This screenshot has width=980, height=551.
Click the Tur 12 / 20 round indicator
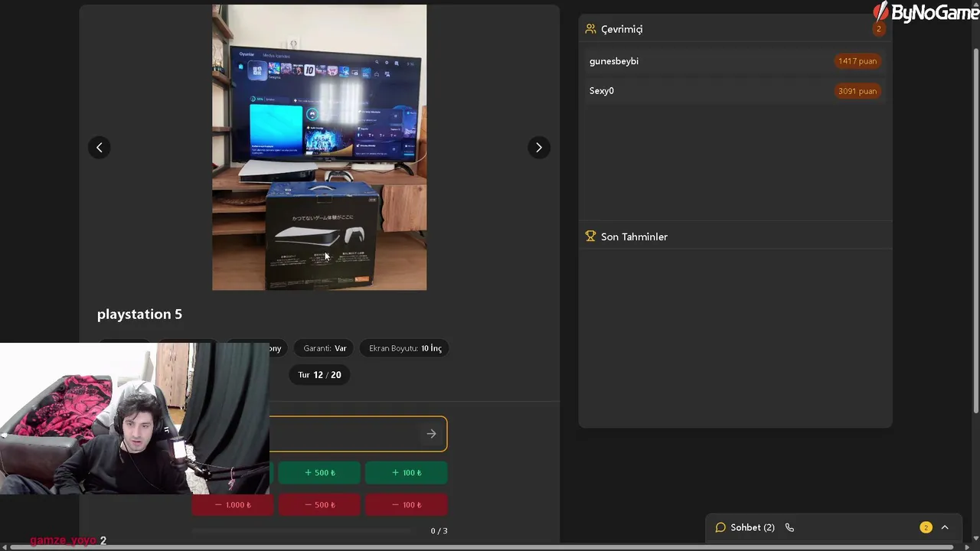[319, 375]
